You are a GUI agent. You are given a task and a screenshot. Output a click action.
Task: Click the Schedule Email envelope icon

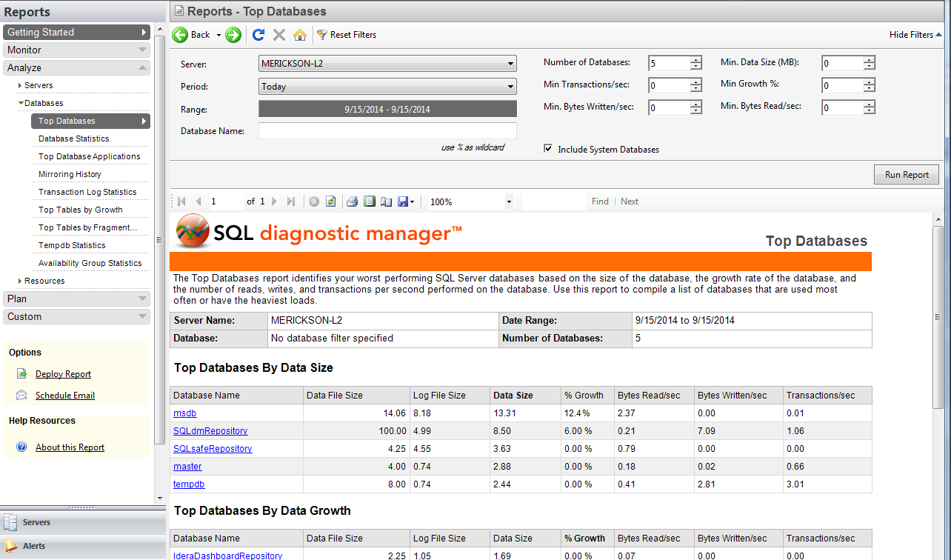coord(21,396)
